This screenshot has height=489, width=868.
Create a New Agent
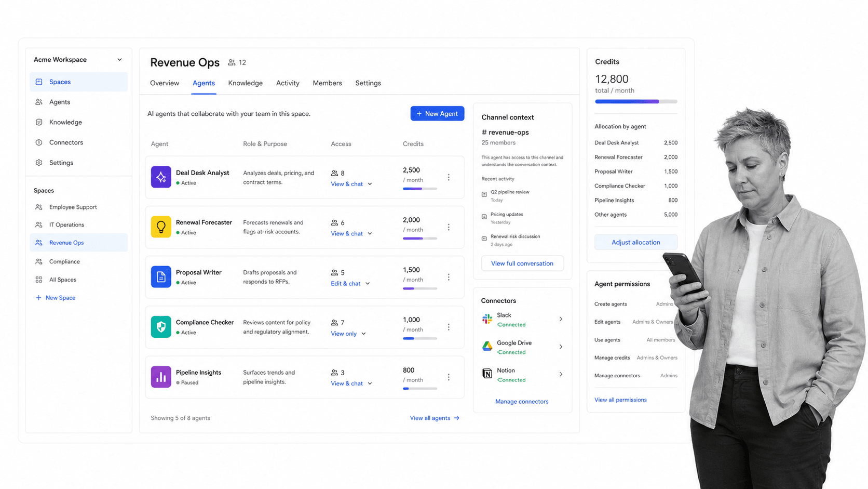(x=437, y=114)
